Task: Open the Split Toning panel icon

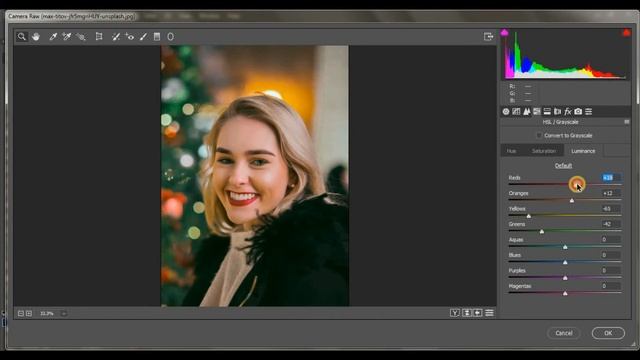Action: point(547,111)
